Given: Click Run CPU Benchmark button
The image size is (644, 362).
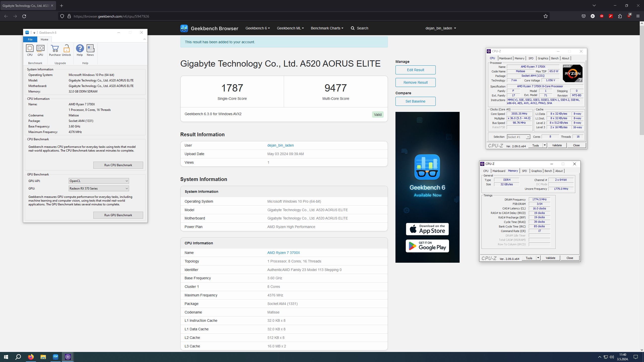Looking at the screenshot, I should (x=118, y=165).
